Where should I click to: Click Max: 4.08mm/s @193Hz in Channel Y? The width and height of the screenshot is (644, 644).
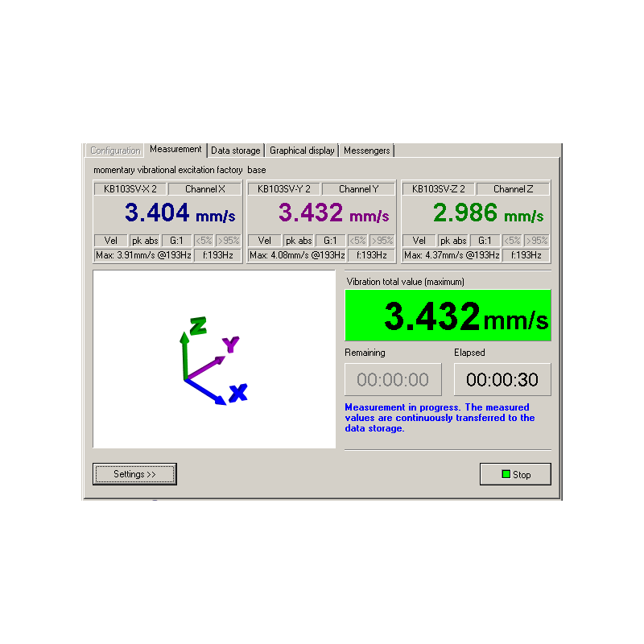tap(297, 255)
